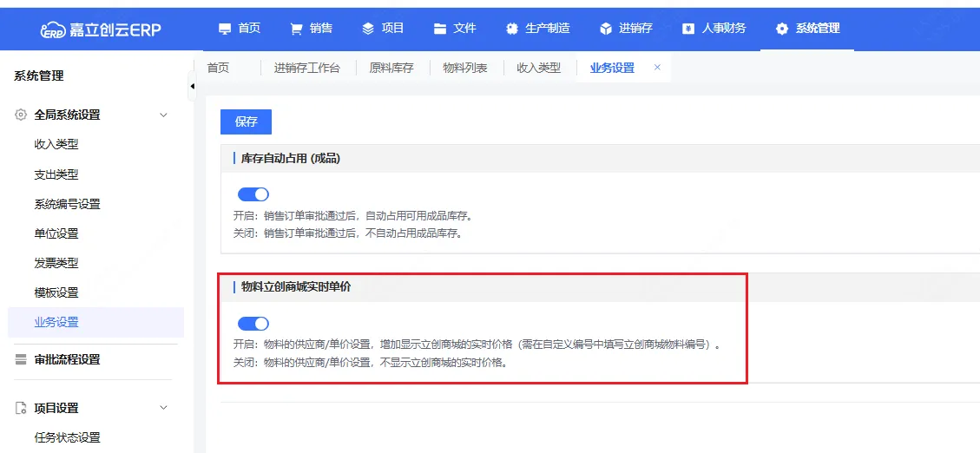The height and width of the screenshot is (453, 980).
Task: Collapse the left sidebar with arrow handle
Action: pos(192,86)
